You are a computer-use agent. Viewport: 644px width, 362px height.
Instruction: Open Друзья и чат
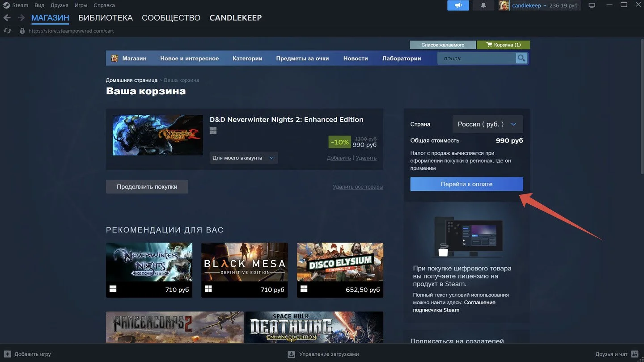(x=617, y=354)
